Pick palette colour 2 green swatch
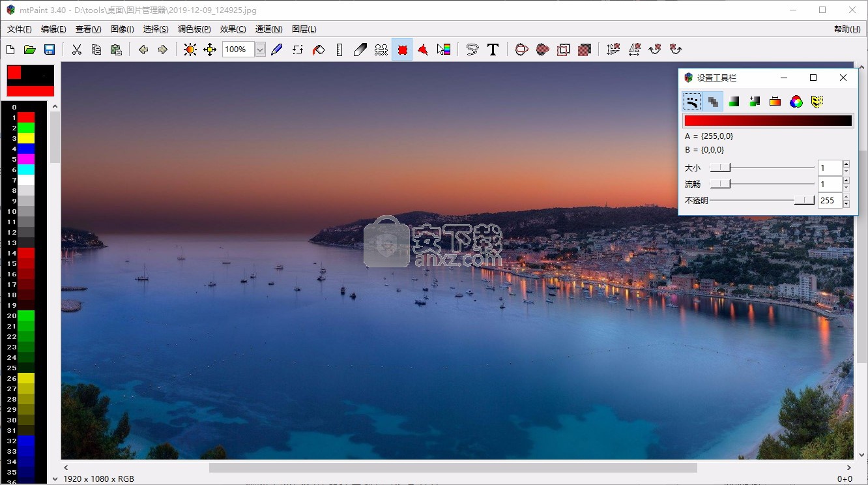The height and width of the screenshot is (485, 868). 26,128
